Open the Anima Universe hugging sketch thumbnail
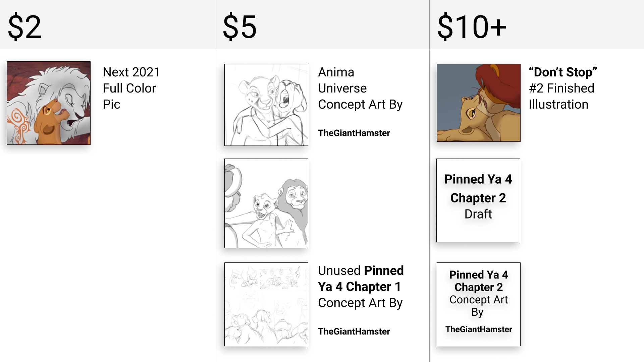This screenshot has width=644, height=362. (x=266, y=105)
